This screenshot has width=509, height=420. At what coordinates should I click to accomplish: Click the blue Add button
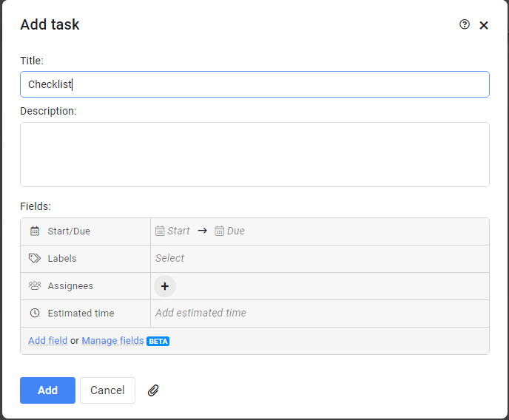point(47,390)
